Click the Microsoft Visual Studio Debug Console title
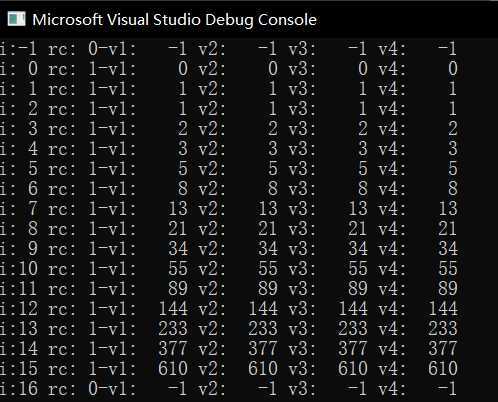 [174, 20]
